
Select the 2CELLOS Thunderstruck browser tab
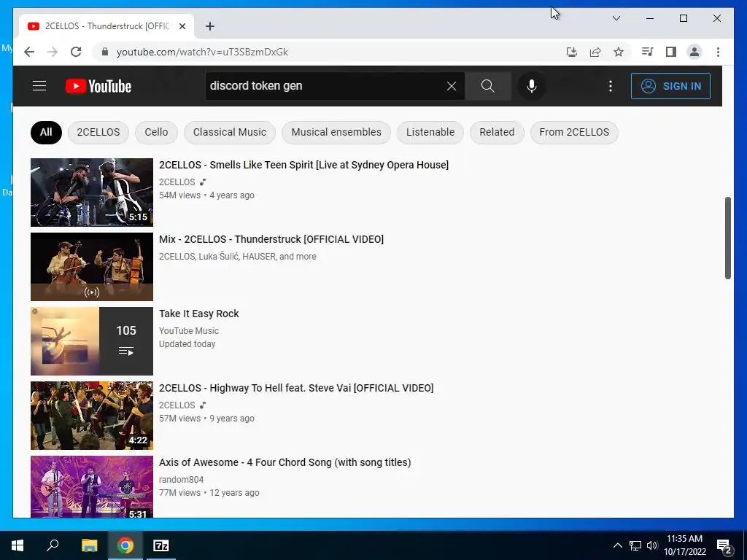[107, 26]
